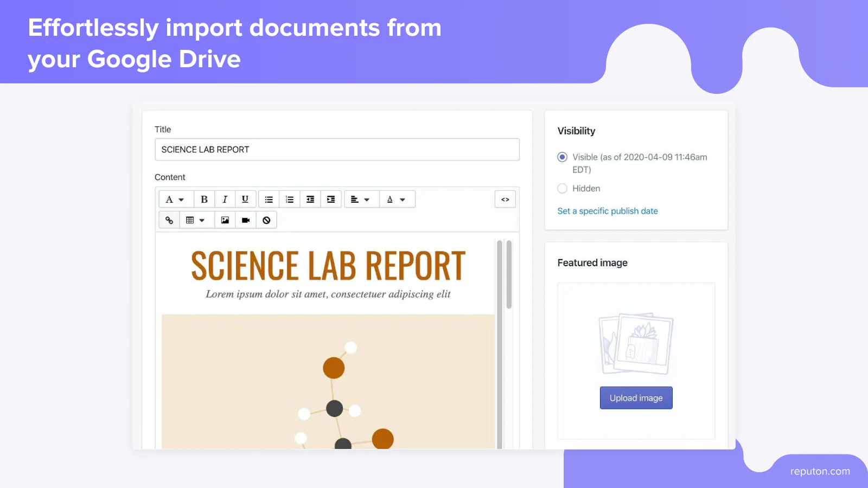Insert an image into content

(x=225, y=220)
